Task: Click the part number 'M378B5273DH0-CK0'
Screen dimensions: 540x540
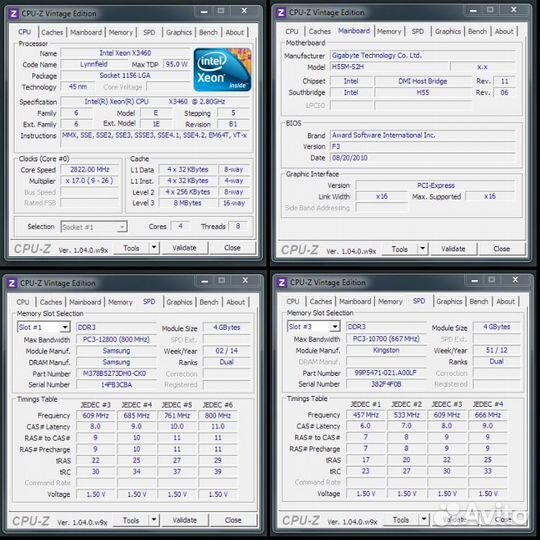Action: pyautogui.click(x=116, y=373)
